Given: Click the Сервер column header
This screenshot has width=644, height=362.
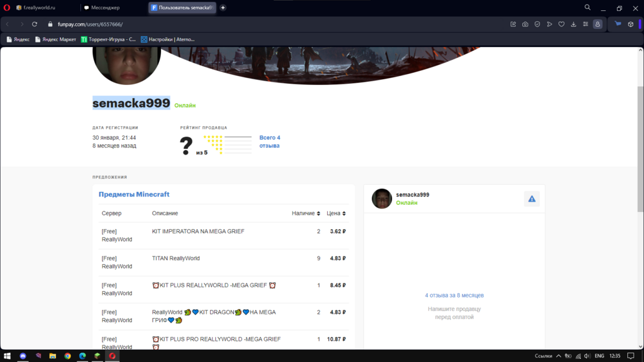Looking at the screenshot, I should (111, 213).
